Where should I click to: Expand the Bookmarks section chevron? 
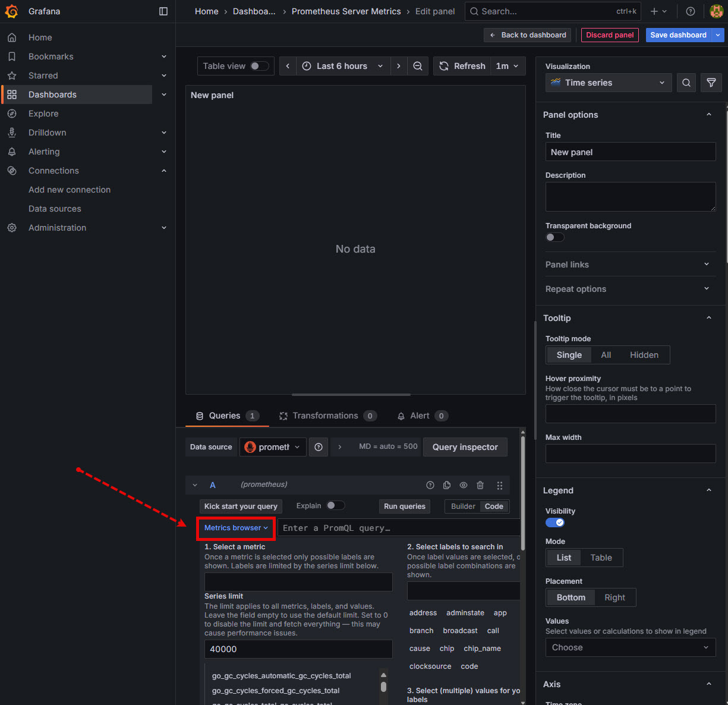point(164,56)
